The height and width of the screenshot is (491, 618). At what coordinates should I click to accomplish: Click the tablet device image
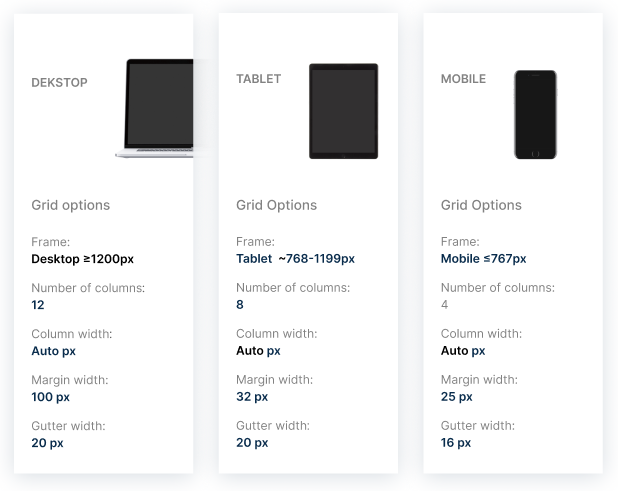point(343,111)
